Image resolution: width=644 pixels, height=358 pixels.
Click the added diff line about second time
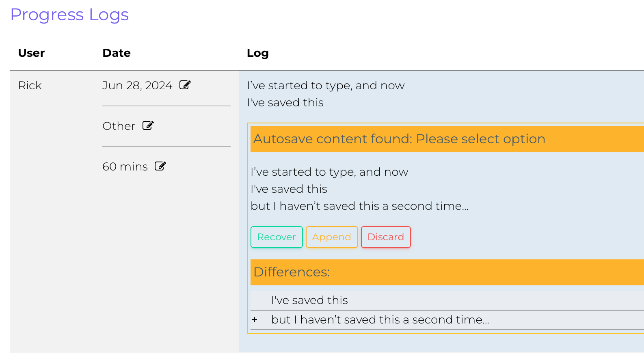(380, 320)
